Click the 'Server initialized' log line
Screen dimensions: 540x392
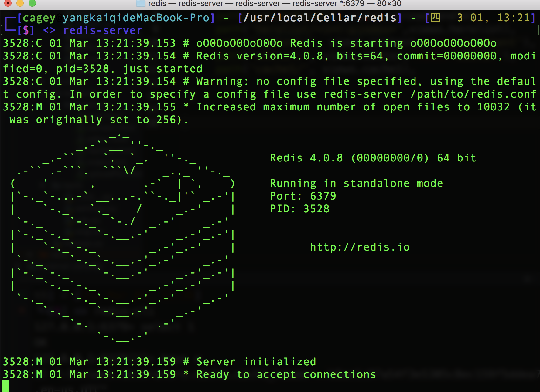tap(159, 362)
